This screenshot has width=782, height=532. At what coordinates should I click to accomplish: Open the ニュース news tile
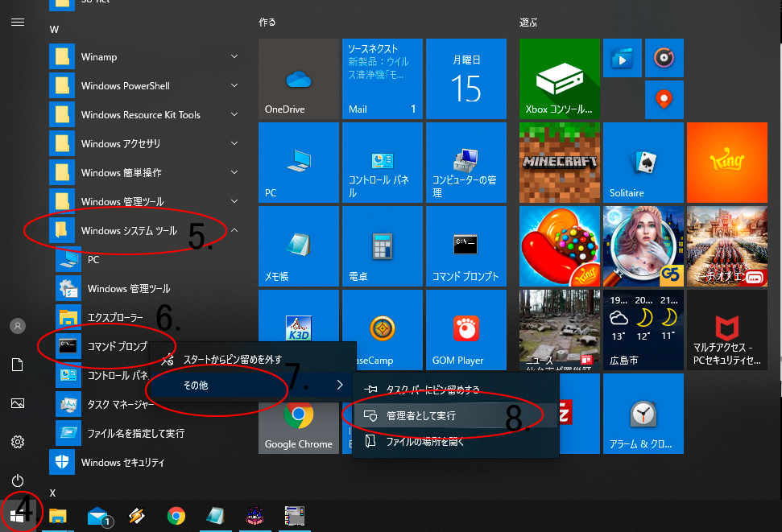coord(559,330)
